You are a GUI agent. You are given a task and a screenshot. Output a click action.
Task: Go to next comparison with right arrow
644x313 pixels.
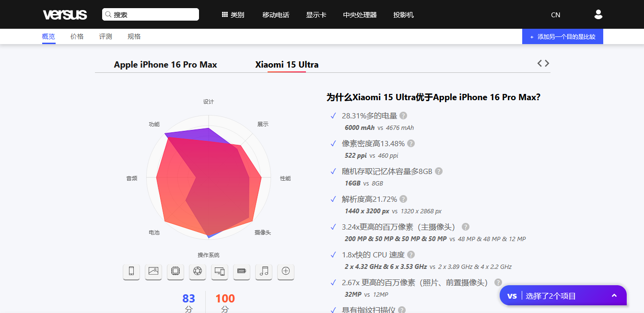tap(547, 63)
